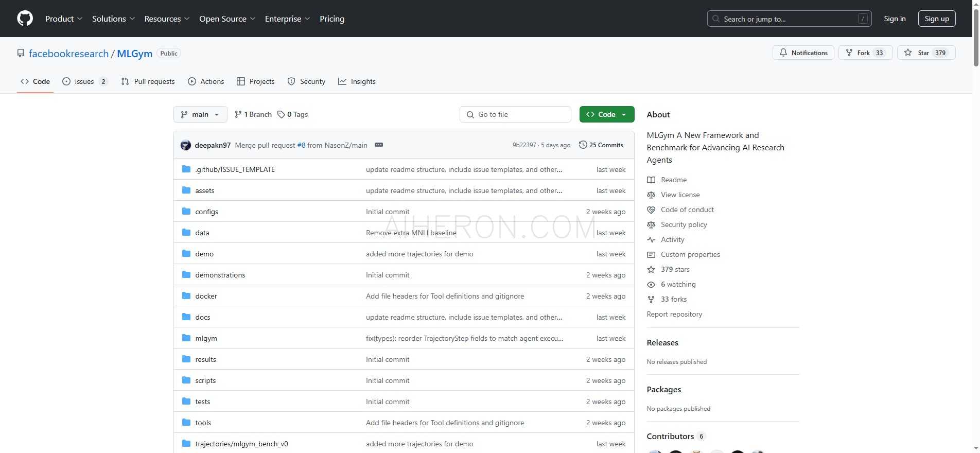Click the folder icon beside docker
The height and width of the screenshot is (453, 980).
(186, 296)
